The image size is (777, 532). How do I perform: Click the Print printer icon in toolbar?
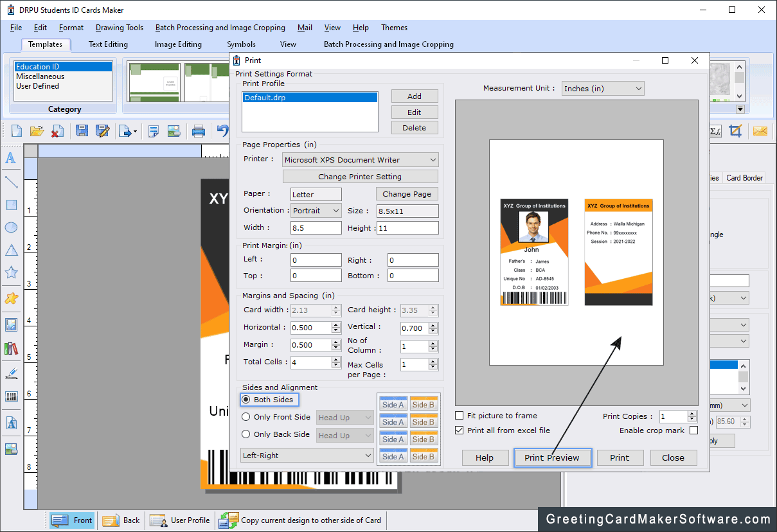pyautogui.click(x=199, y=131)
